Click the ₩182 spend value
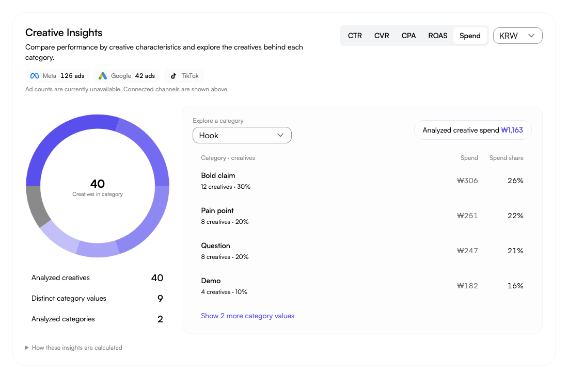 (x=467, y=286)
